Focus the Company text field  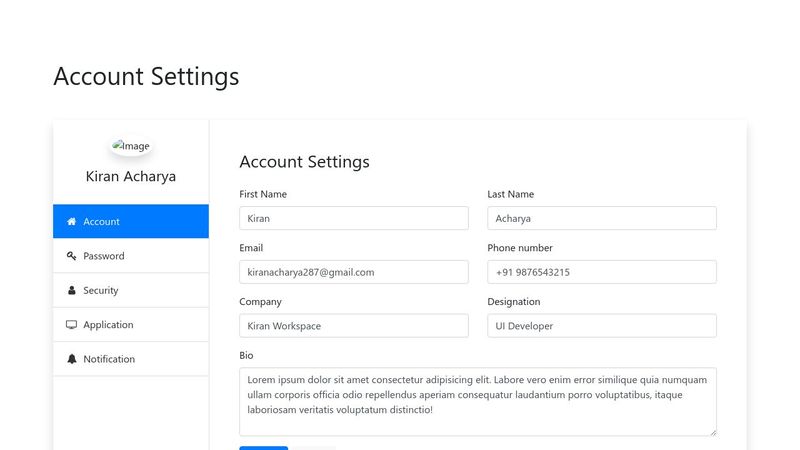[x=354, y=326]
